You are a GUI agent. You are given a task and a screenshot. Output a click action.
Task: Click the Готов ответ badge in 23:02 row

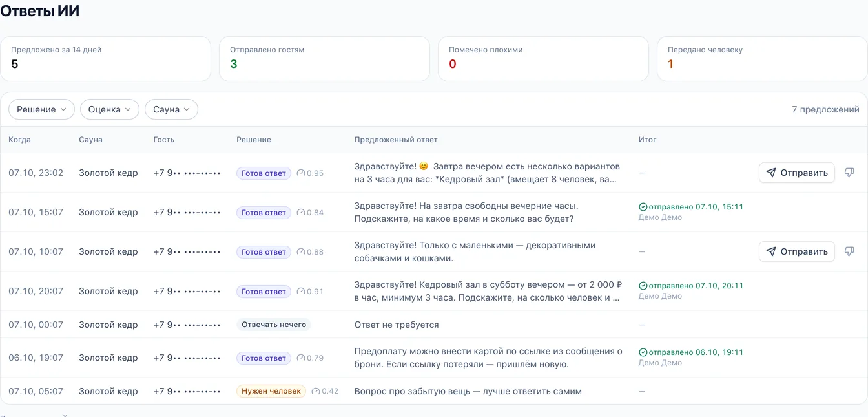point(263,173)
